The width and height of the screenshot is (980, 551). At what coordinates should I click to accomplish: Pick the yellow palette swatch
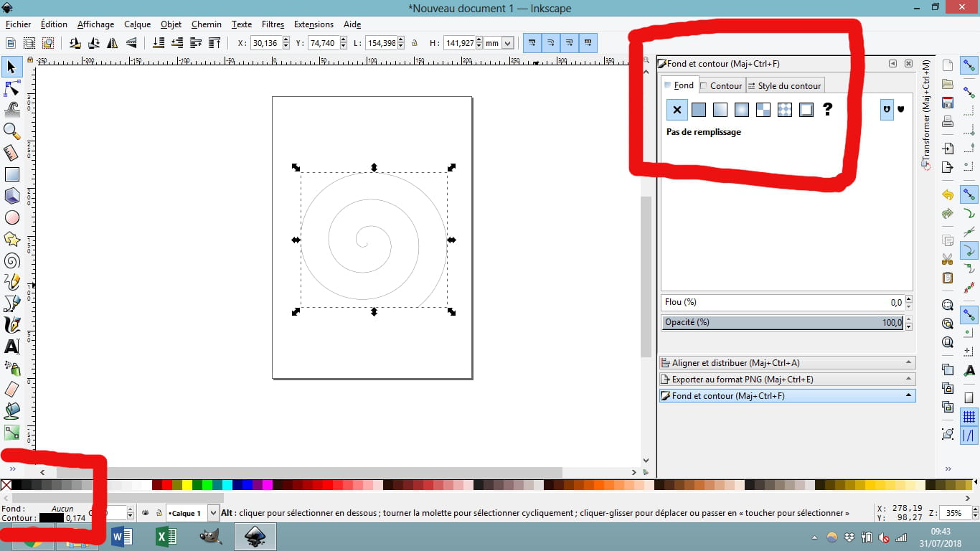click(187, 486)
